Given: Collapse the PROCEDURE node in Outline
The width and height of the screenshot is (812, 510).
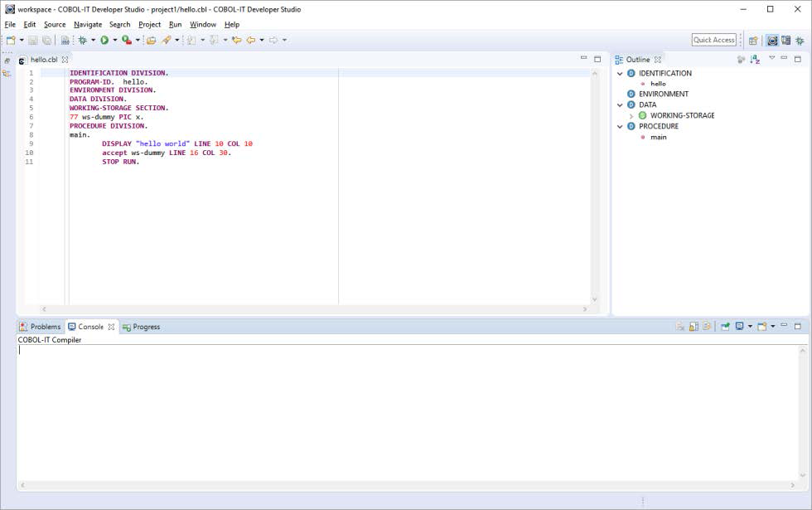Looking at the screenshot, I should pyautogui.click(x=621, y=126).
